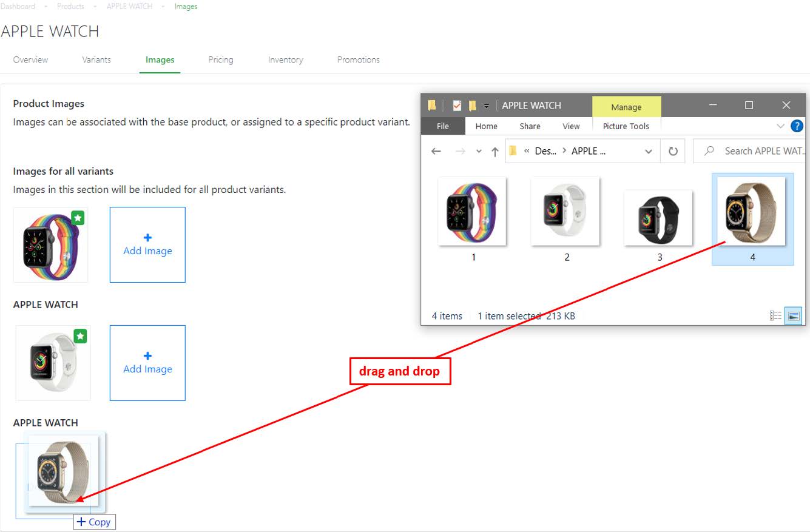Click the file name label '2' in Explorer
810x532 pixels.
[x=567, y=257]
